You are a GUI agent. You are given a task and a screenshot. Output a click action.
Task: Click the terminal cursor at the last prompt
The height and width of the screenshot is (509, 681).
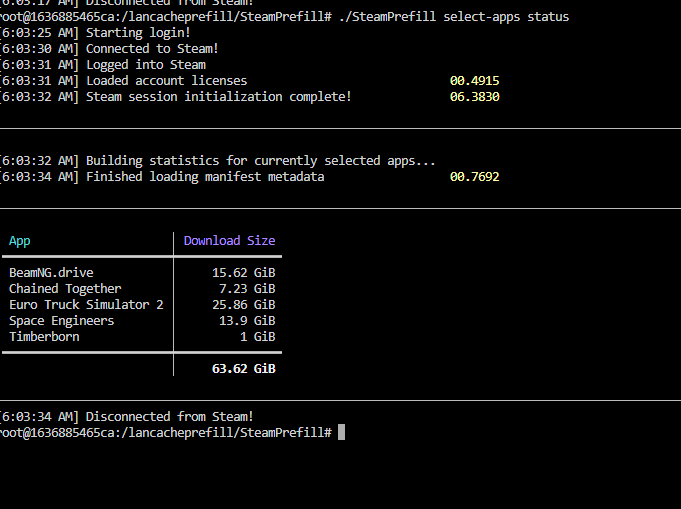(341, 433)
